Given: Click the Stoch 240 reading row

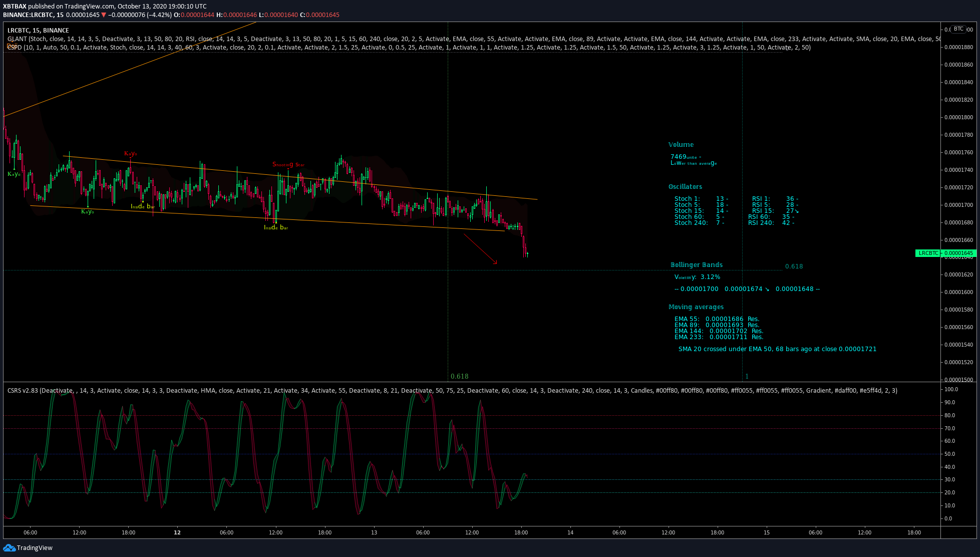Looking at the screenshot, I should tap(699, 223).
